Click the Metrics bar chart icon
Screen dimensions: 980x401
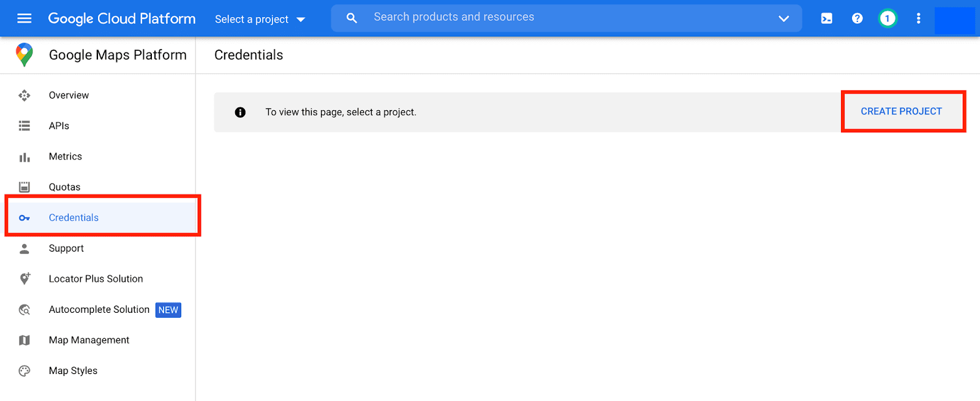click(x=24, y=157)
